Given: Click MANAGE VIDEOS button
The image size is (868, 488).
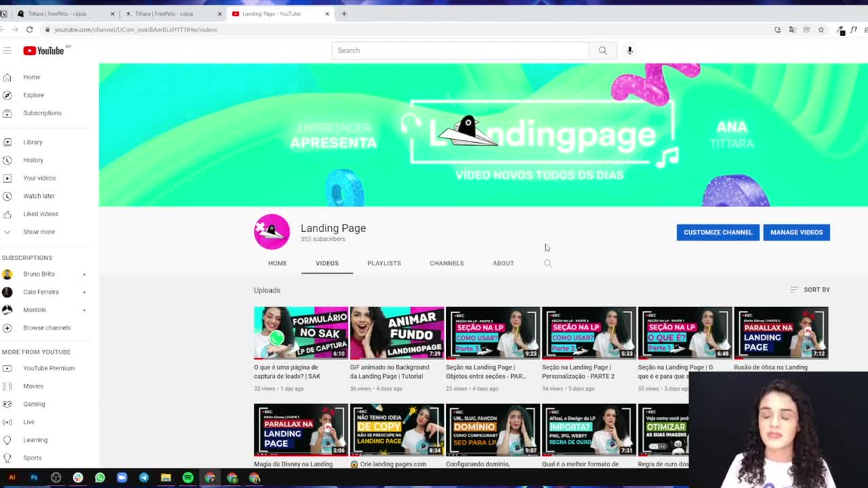Looking at the screenshot, I should (x=796, y=232).
